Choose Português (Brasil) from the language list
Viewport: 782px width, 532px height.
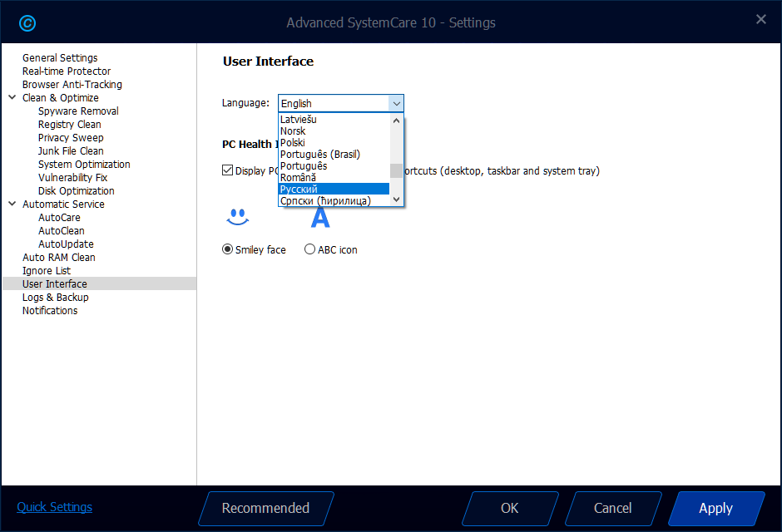(320, 155)
